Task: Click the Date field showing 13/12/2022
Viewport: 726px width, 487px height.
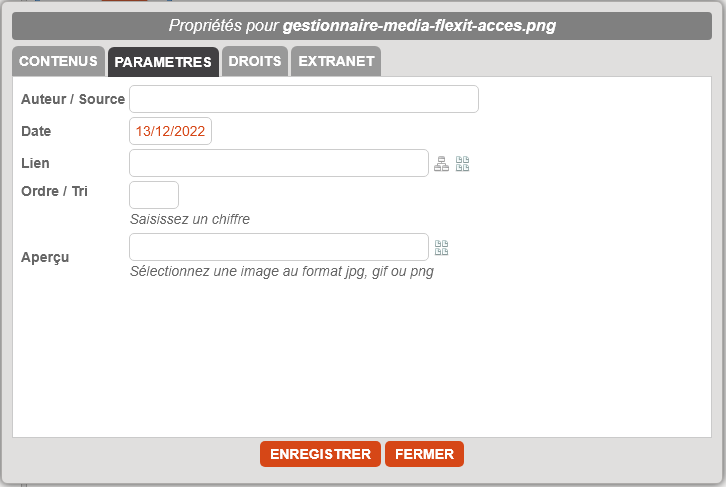Action: (x=170, y=131)
